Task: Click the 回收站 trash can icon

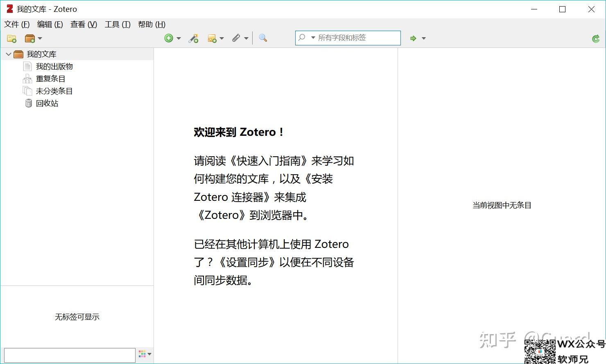Action: [28, 103]
